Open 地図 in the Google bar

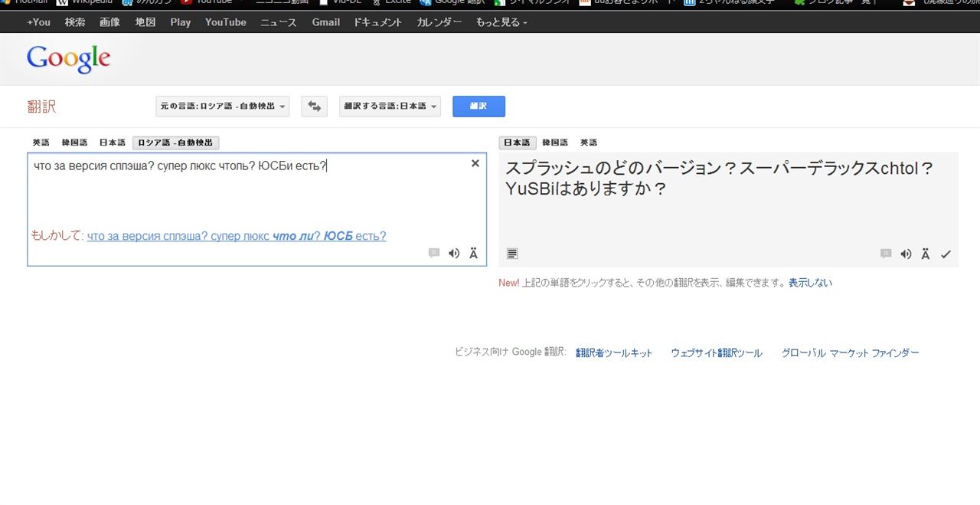[x=145, y=22]
